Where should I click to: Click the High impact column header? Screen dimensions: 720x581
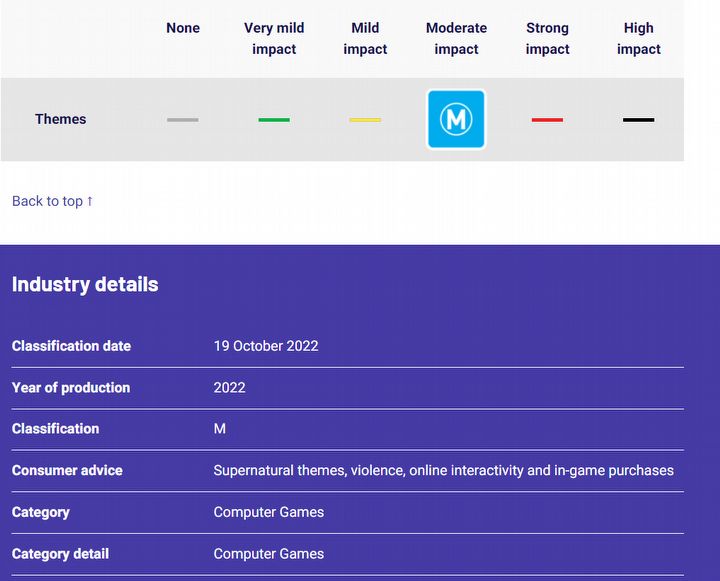pyautogui.click(x=639, y=38)
